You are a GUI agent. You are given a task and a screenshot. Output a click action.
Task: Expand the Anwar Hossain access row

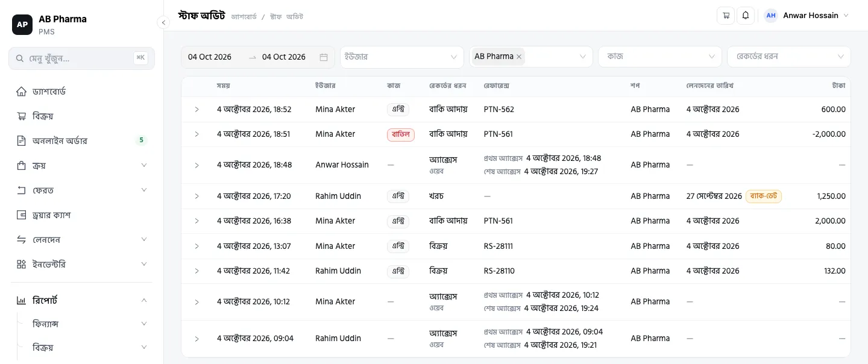[197, 165]
